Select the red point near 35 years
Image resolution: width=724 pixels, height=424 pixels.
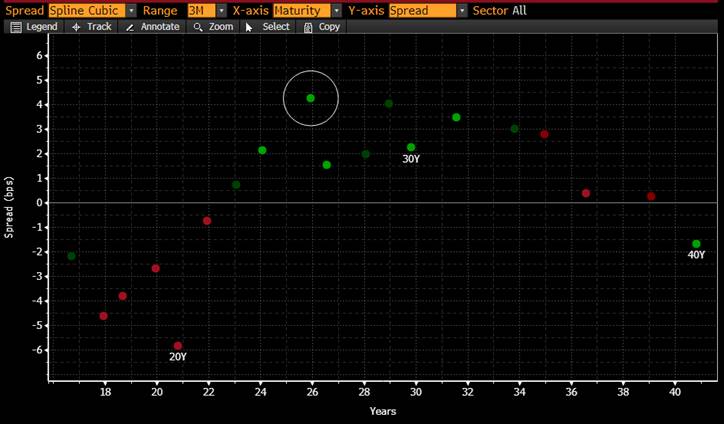(x=544, y=134)
